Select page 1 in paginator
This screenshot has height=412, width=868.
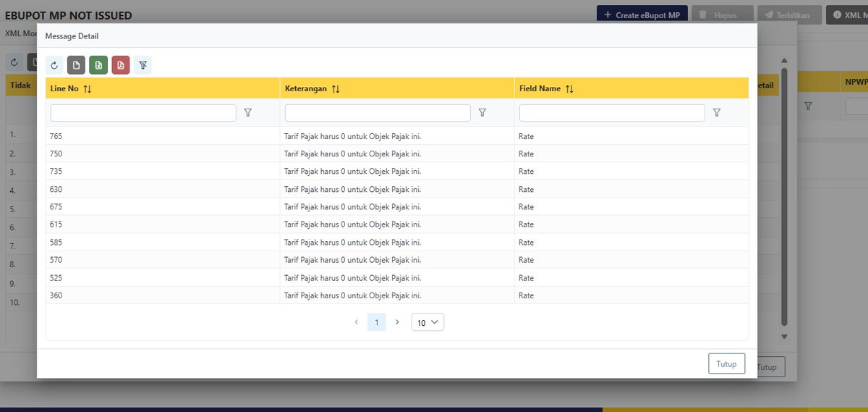pos(376,322)
